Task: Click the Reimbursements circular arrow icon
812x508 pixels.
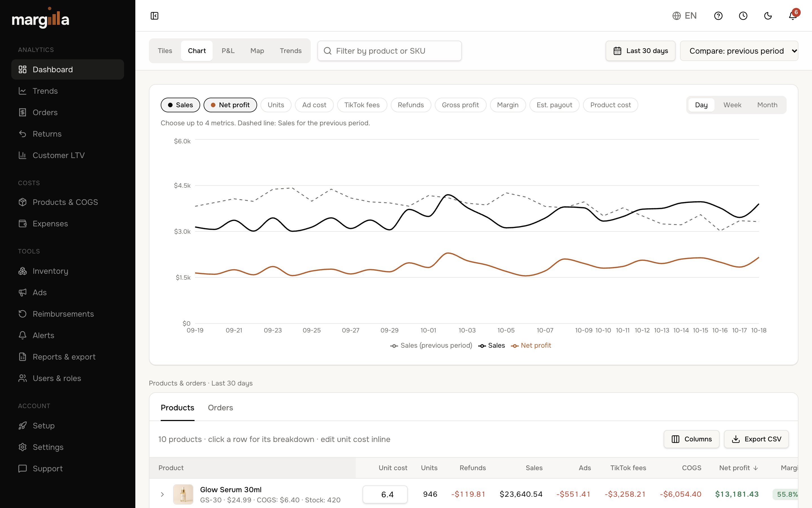Action: [23, 314]
